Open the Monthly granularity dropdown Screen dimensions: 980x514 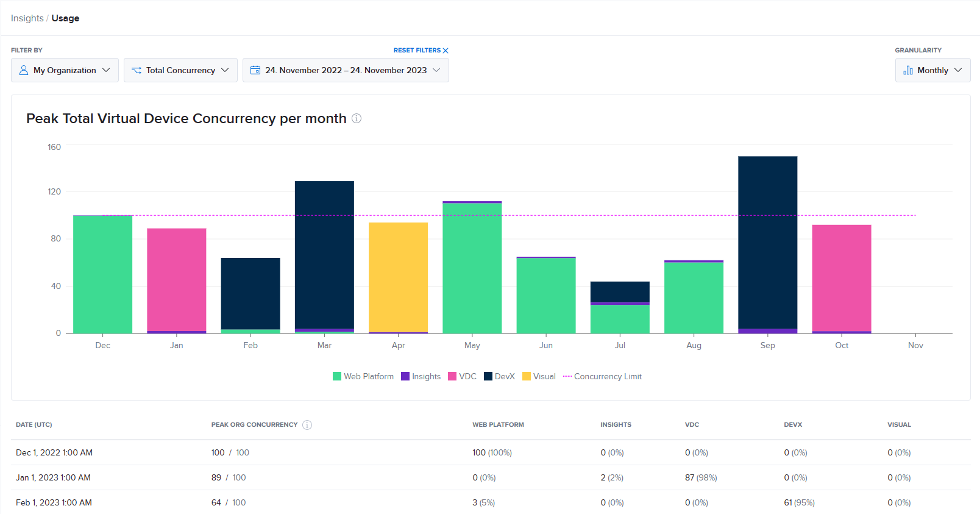(x=932, y=70)
